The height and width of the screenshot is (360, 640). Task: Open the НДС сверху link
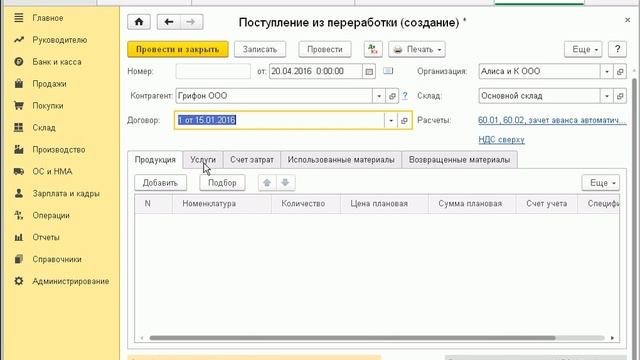[x=502, y=140]
